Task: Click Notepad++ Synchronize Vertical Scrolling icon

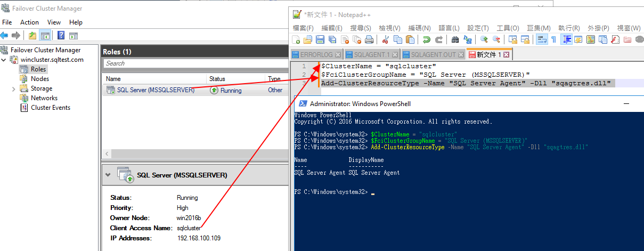Action: pyautogui.click(x=513, y=39)
